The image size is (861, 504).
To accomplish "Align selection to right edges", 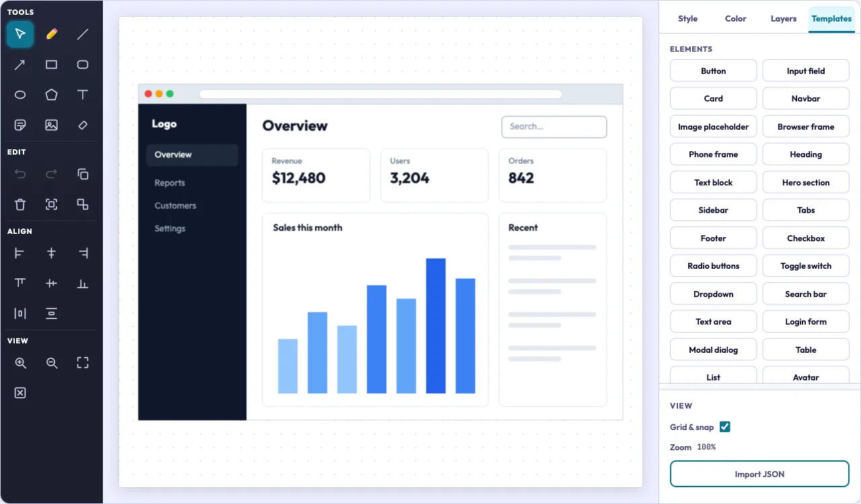I will click(83, 253).
